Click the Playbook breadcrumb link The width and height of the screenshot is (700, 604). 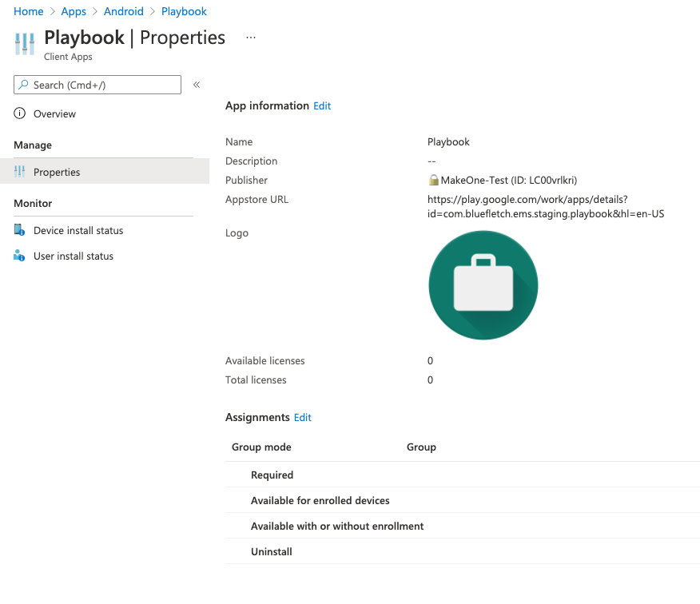[184, 11]
